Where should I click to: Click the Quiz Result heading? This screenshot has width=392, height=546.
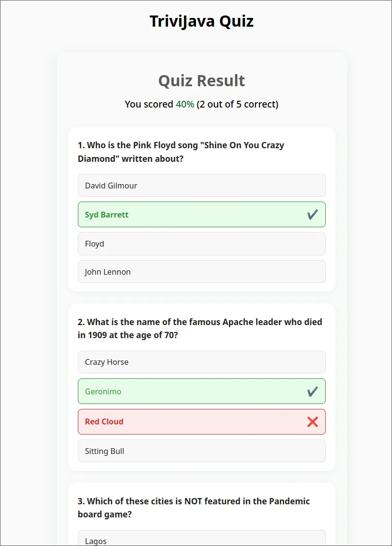[201, 80]
